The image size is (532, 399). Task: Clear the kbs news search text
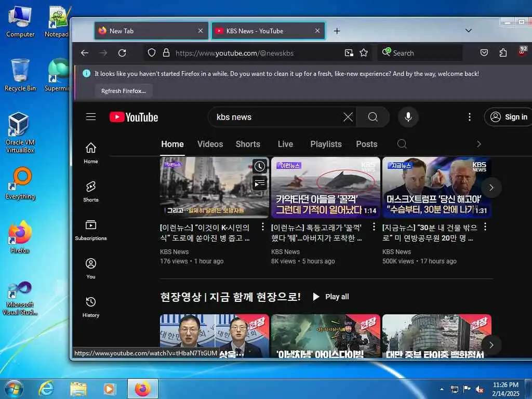[x=348, y=117]
